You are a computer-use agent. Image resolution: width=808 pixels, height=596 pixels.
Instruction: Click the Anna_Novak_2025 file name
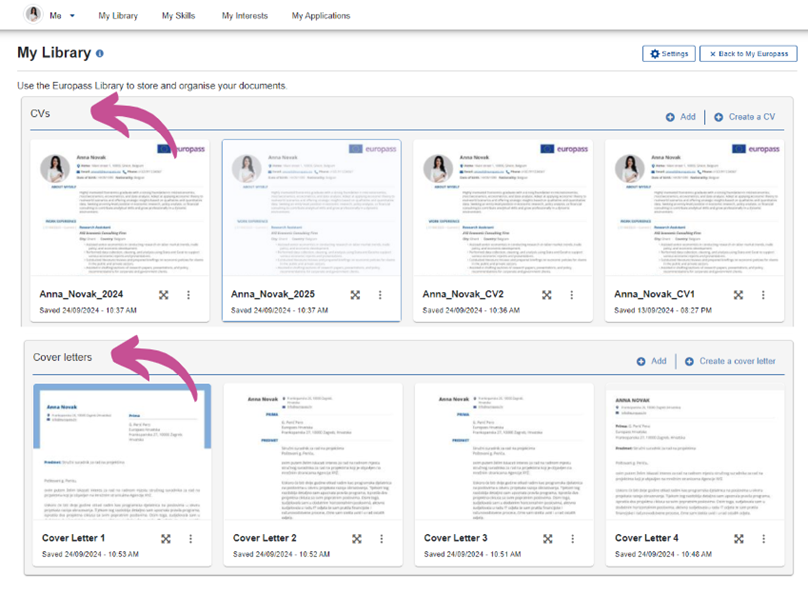pyautogui.click(x=273, y=294)
